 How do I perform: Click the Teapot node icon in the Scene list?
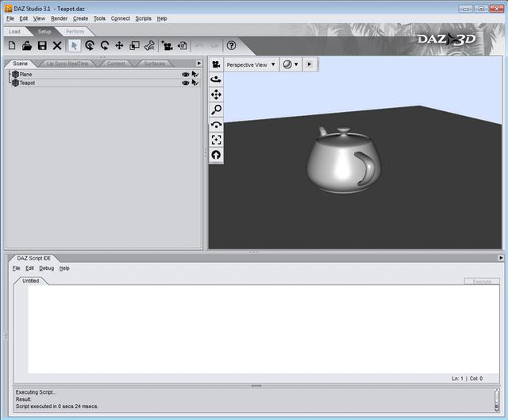click(15, 83)
